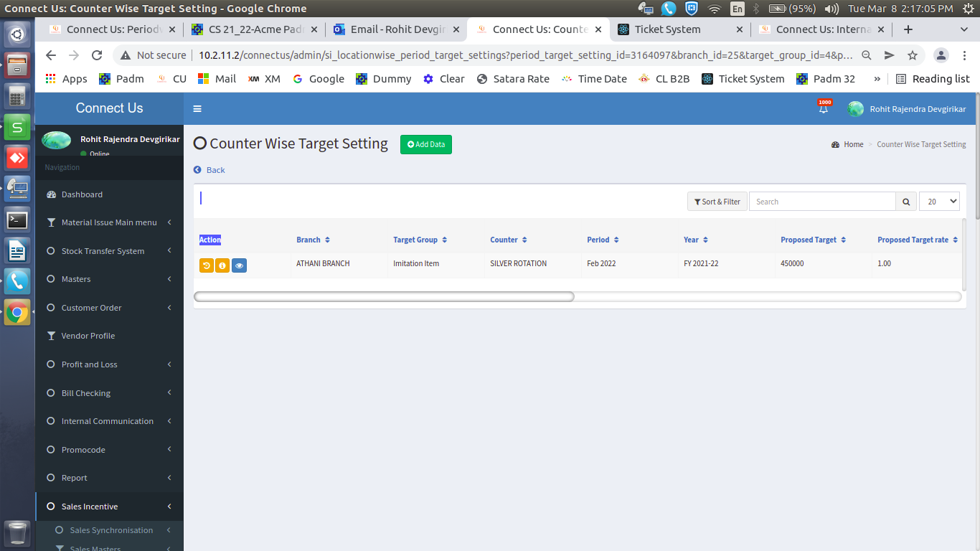Click the green Add Data button

coord(426,144)
